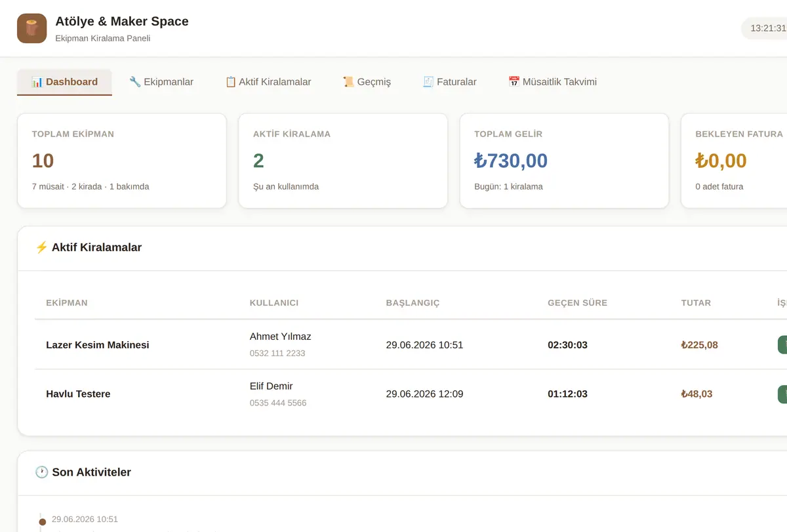The height and width of the screenshot is (532, 787).
Task: Click the wood log app logo
Action: point(31,28)
